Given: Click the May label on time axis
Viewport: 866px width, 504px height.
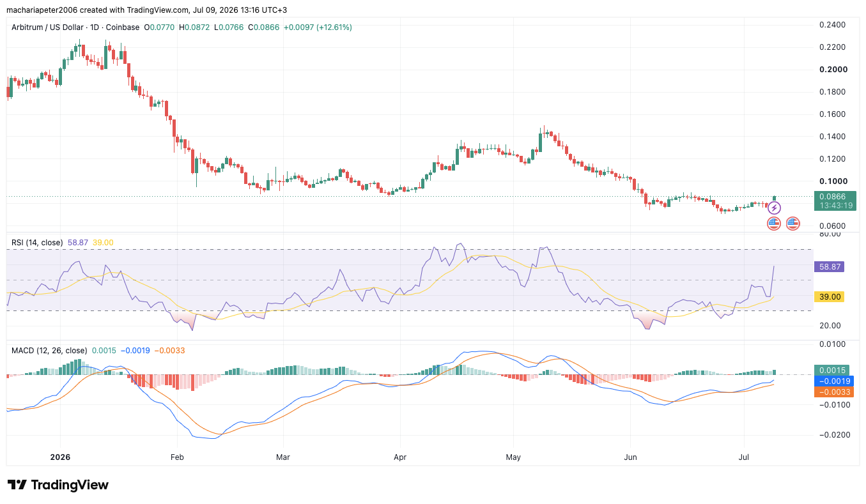Looking at the screenshot, I should (x=513, y=457).
